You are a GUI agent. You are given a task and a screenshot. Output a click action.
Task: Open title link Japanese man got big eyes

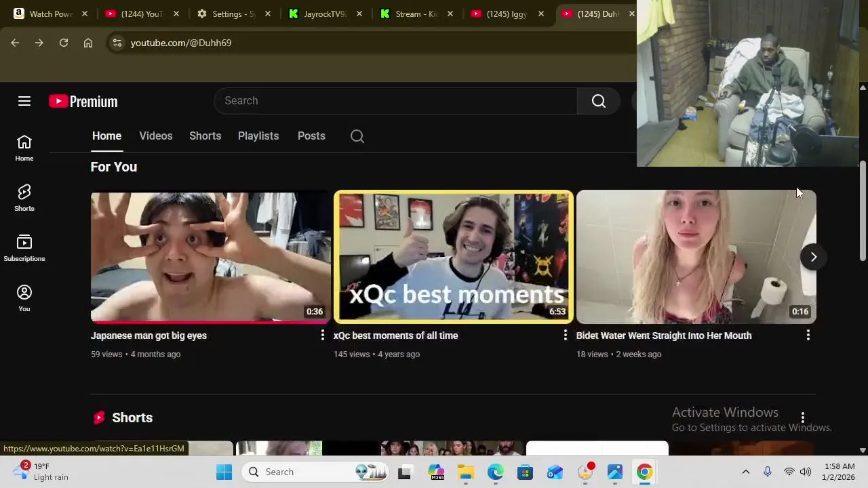tap(149, 335)
